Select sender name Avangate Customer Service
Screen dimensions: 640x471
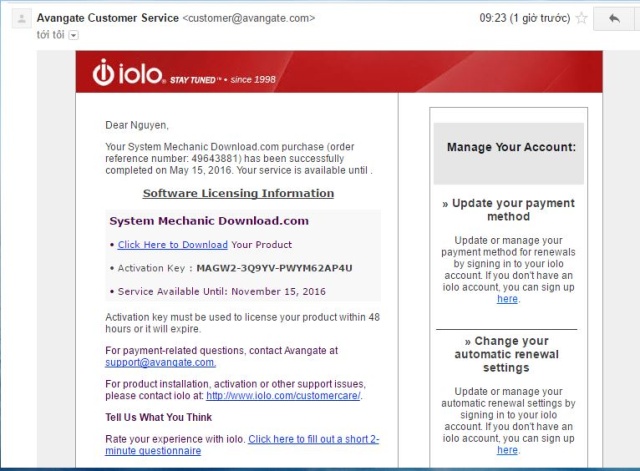click(x=108, y=18)
